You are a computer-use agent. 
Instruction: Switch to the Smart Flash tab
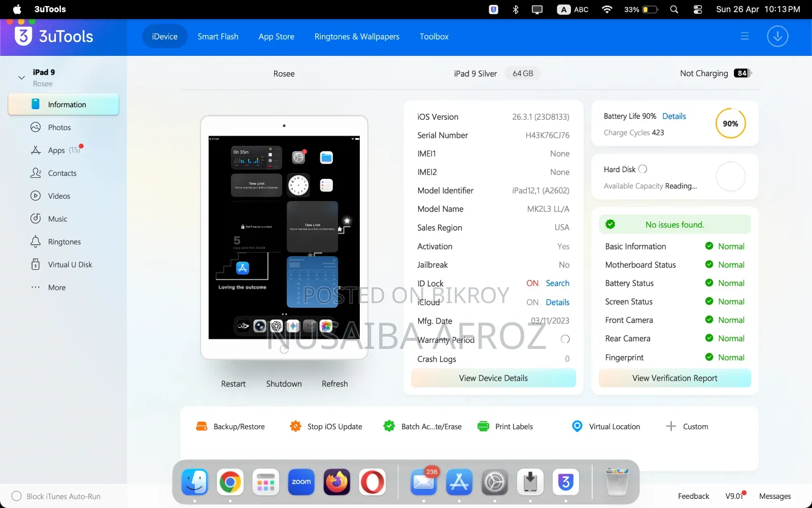(x=218, y=37)
